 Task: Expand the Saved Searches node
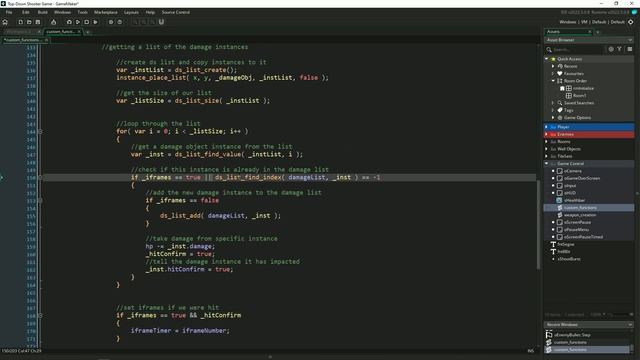tap(553, 103)
